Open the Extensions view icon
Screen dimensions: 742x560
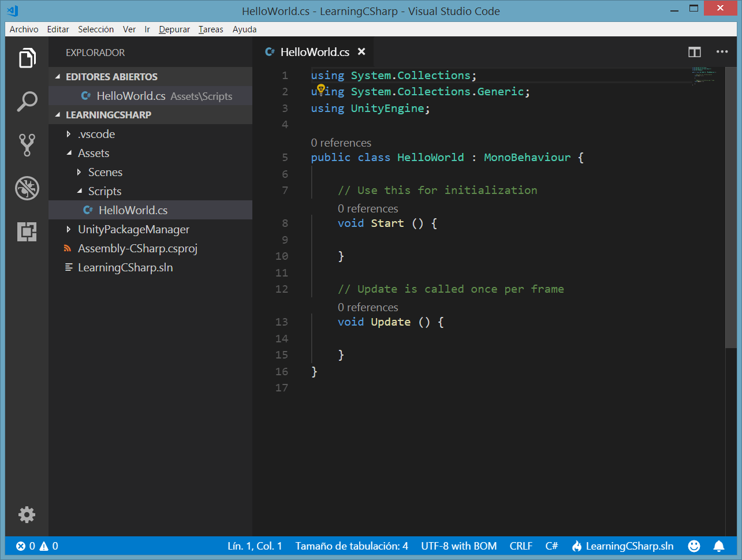click(27, 232)
